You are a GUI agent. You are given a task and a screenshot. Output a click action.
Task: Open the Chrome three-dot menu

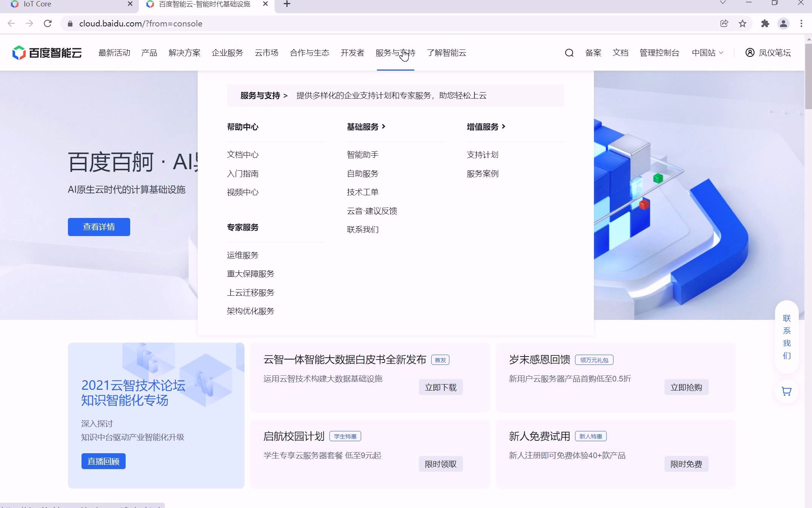(801, 23)
